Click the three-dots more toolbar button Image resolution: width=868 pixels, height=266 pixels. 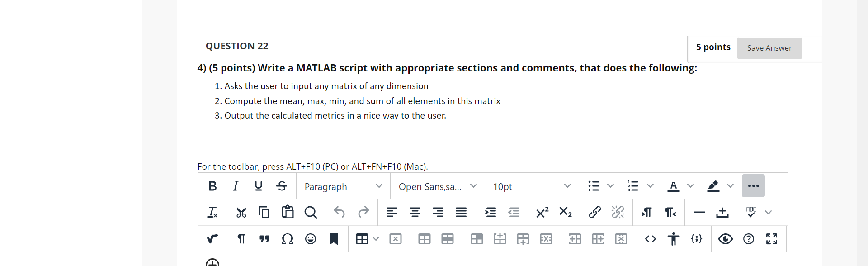coord(753,186)
